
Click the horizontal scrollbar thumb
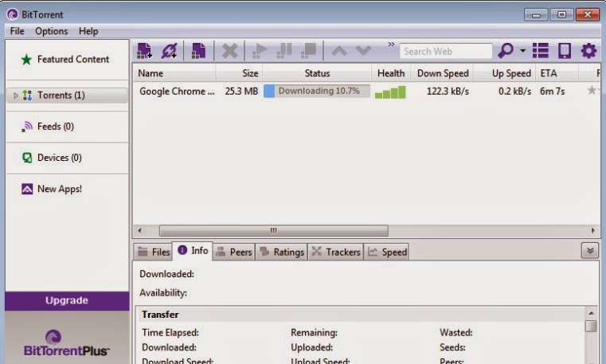point(274,231)
